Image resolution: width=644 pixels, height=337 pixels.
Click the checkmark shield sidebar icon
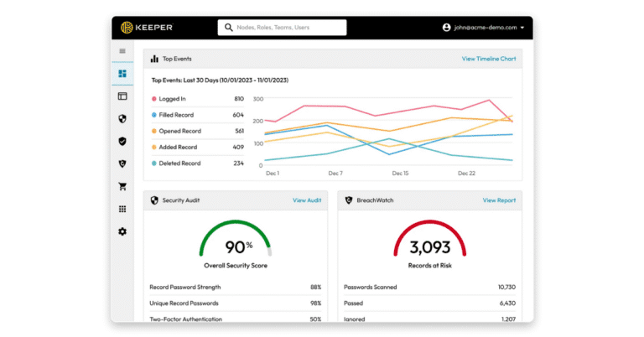(x=122, y=142)
